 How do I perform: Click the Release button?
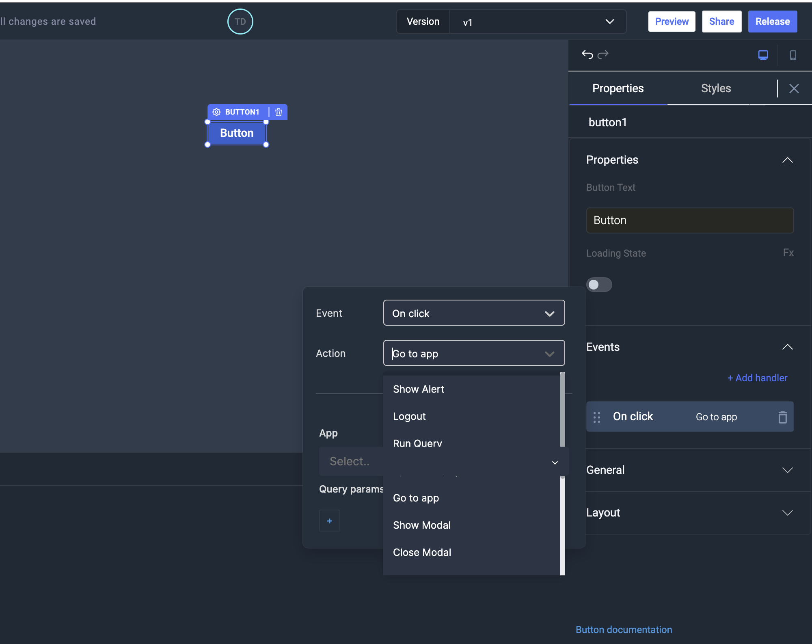(x=772, y=21)
